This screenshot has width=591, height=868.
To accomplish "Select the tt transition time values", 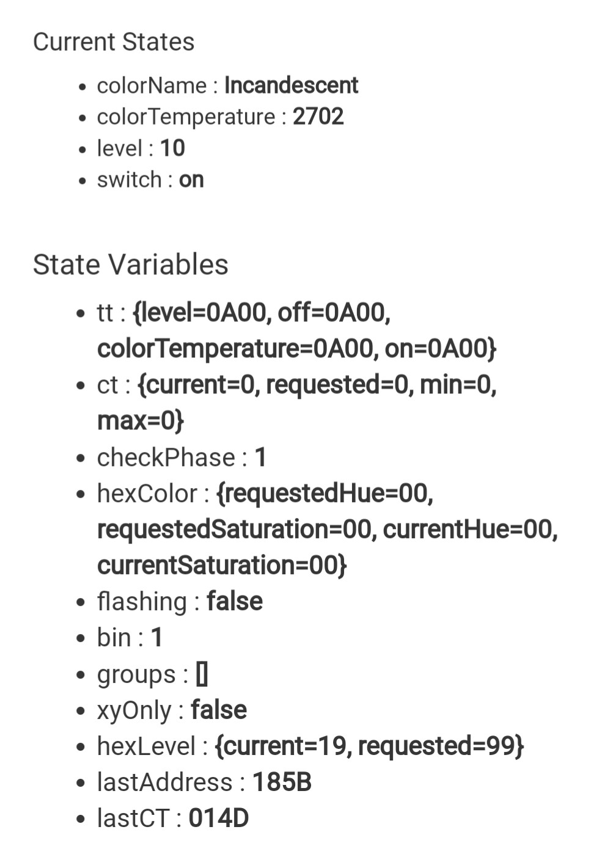I will (297, 330).
